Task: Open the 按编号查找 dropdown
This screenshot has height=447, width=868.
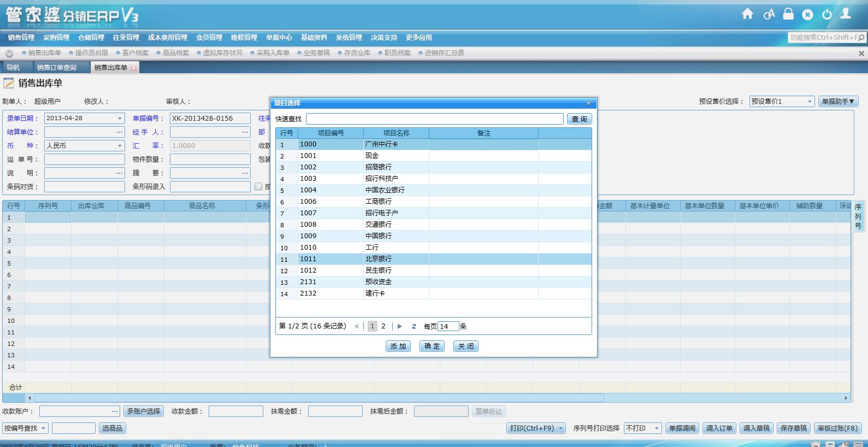Action: pyautogui.click(x=43, y=428)
